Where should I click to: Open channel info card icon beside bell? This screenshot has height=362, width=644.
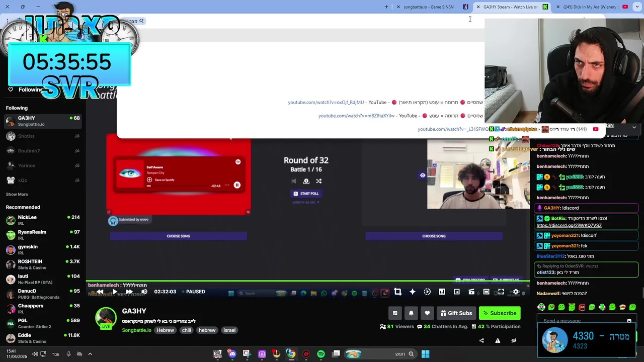click(x=395, y=313)
